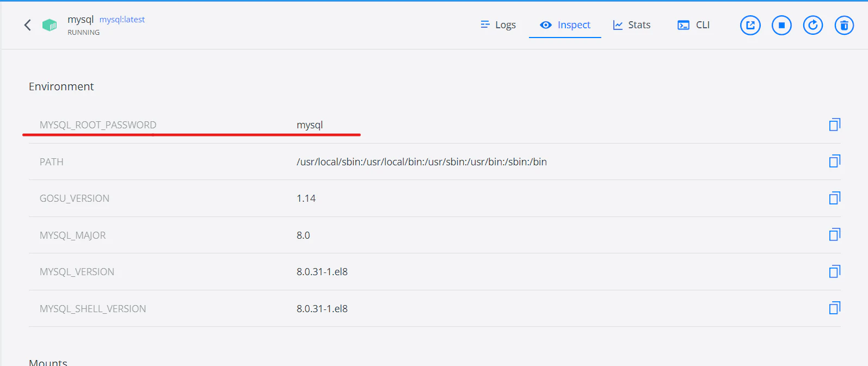Click the Environment section heading

click(61, 86)
